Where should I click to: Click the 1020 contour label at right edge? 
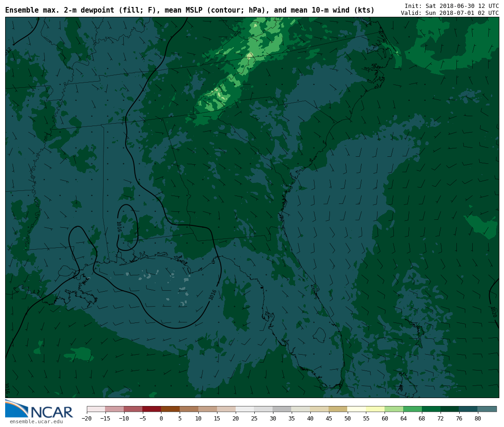tap(493, 311)
